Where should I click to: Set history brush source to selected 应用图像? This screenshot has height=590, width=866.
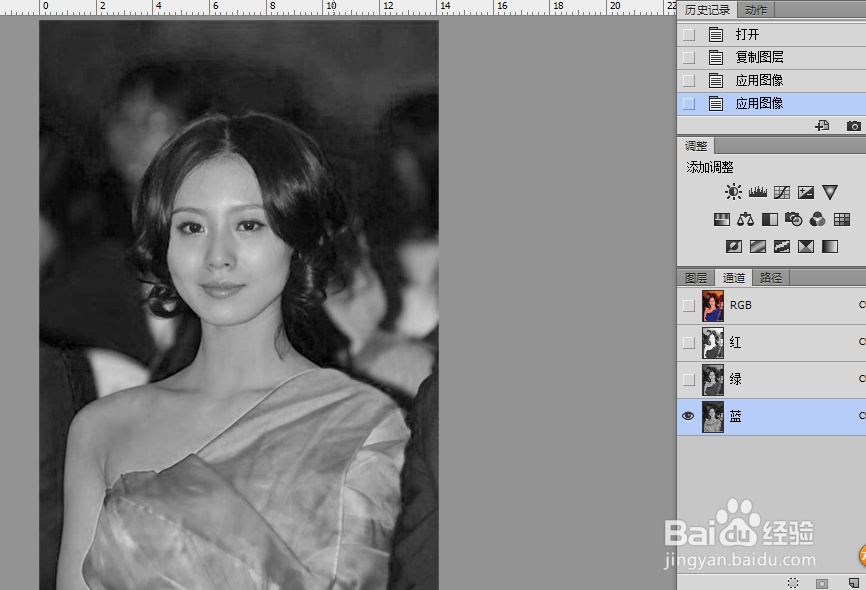tap(689, 103)
